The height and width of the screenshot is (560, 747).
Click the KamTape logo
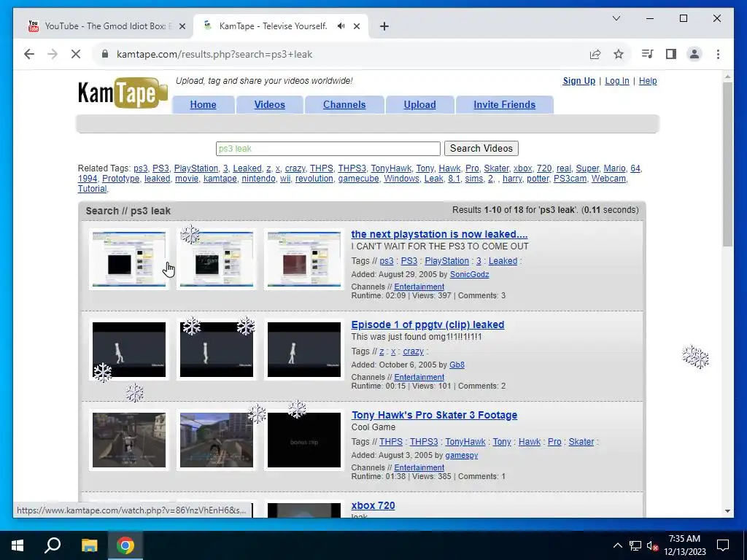123,93
